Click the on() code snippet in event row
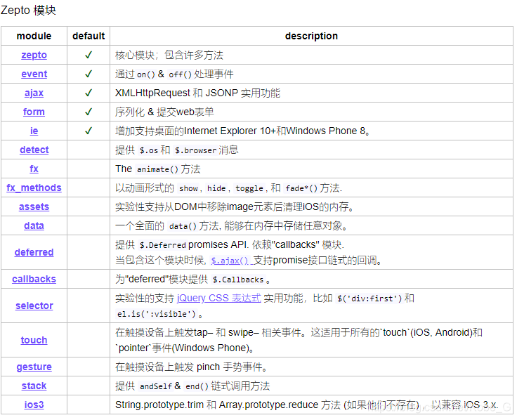 [x=145, y=74]
